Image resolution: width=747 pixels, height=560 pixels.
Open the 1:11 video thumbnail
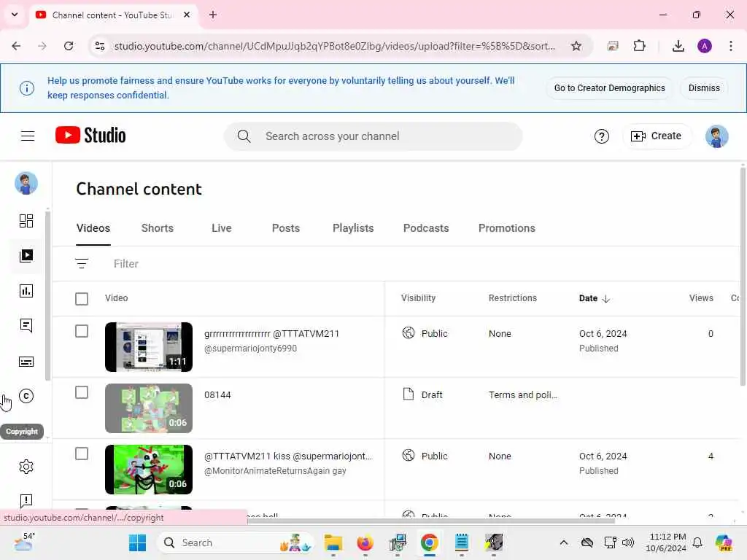pos(149,346)
